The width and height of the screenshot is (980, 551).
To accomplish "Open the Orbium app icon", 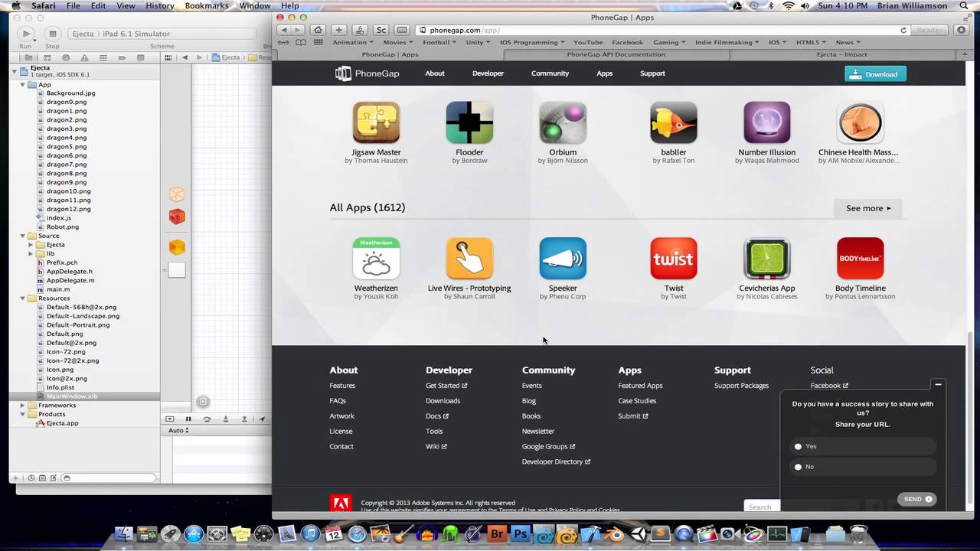I will point(563,122).
